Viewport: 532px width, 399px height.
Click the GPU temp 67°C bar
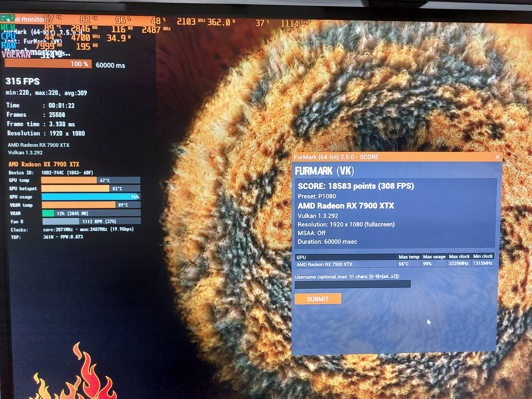pyautogui.click(x=91, y=180)
